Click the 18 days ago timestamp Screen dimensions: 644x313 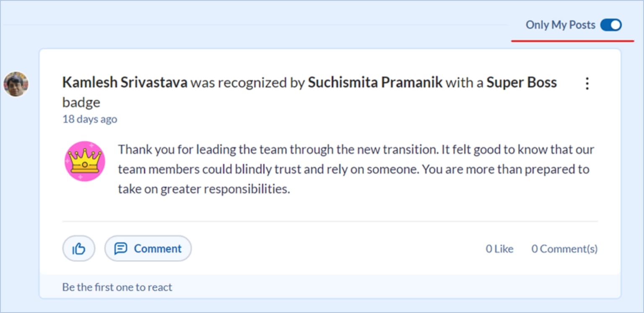tap(90, 119)
